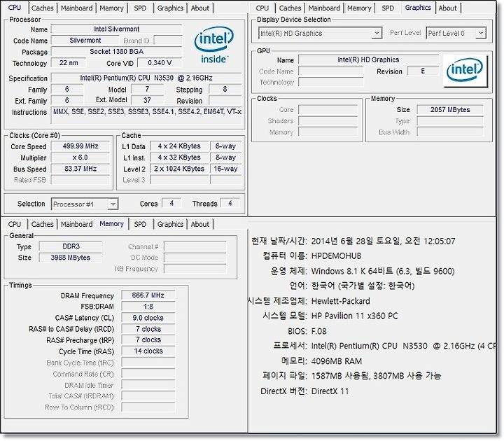504x441 pixels.
Task: Click the Intel Inside logo in CPU panel
Action: [213, 45]
